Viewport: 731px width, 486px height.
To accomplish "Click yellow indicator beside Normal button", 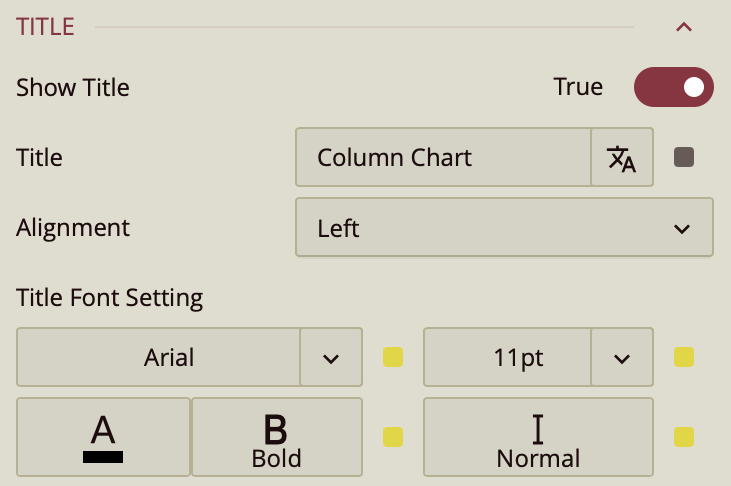I will coord(684,437).
